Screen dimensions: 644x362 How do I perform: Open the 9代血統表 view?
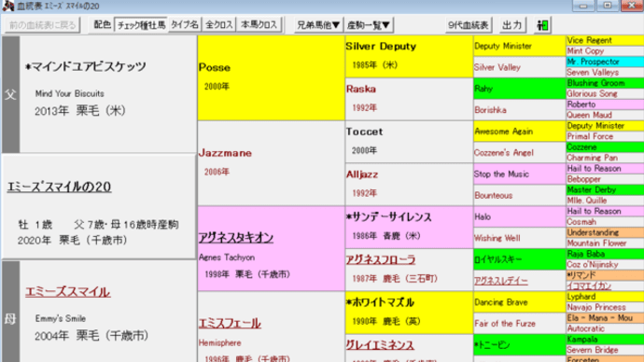468,25
